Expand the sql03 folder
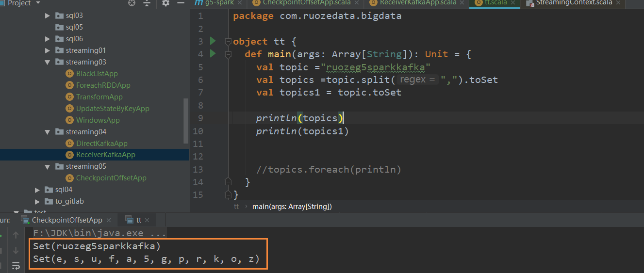The width and height of the screenshot is (644, 273). [48, 16]
